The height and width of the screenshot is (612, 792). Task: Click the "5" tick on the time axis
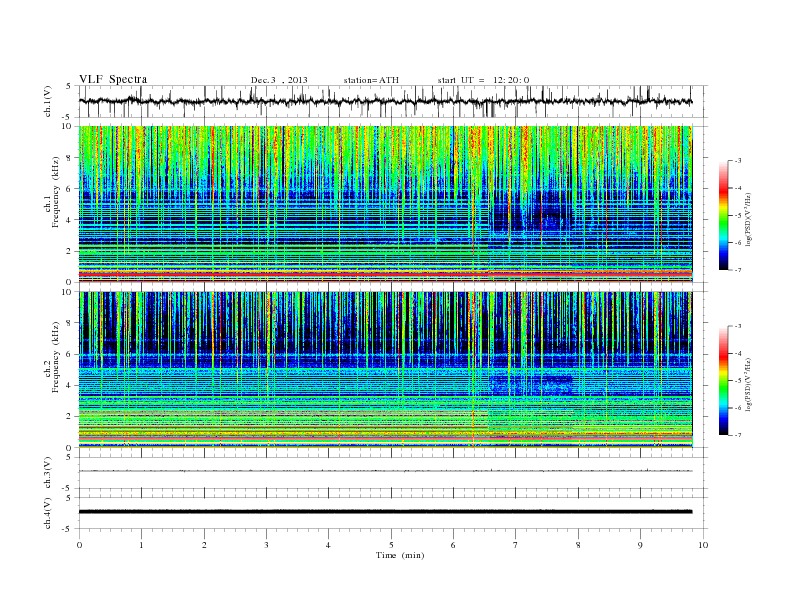[x=391, y=545]
